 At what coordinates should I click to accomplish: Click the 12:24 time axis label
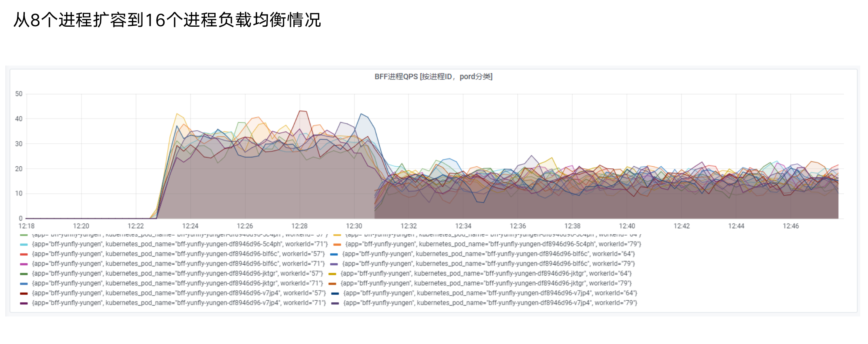point(190,226)
